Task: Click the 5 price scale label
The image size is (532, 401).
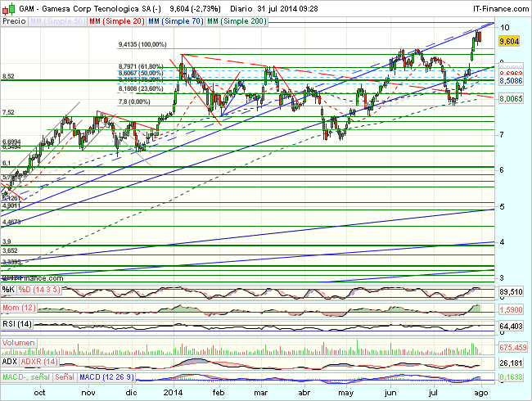Action: click(502, 206)
